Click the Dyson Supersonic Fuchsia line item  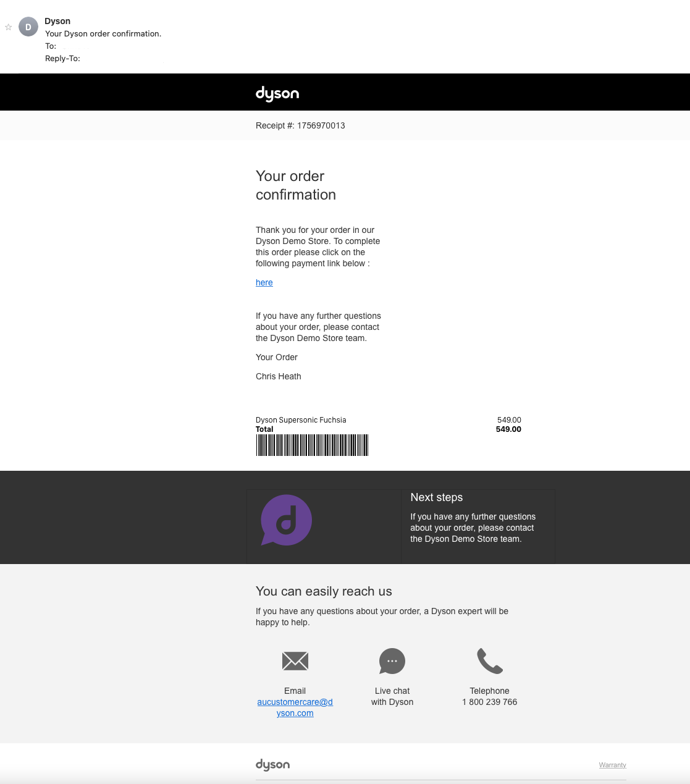301,420
